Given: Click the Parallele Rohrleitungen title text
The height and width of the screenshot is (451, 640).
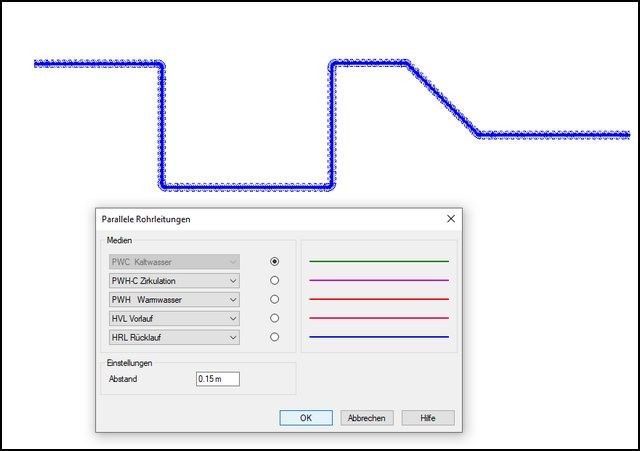Looking at the screenshot, I should coord(146,219).
